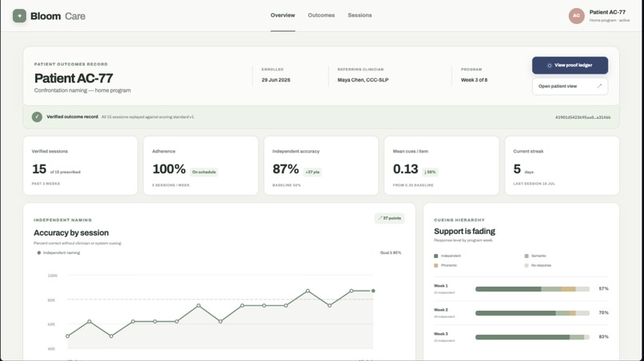Click the trend arrow in the 37 points badge
Viewport: 644px width, 361px height.
click(380, 219)
